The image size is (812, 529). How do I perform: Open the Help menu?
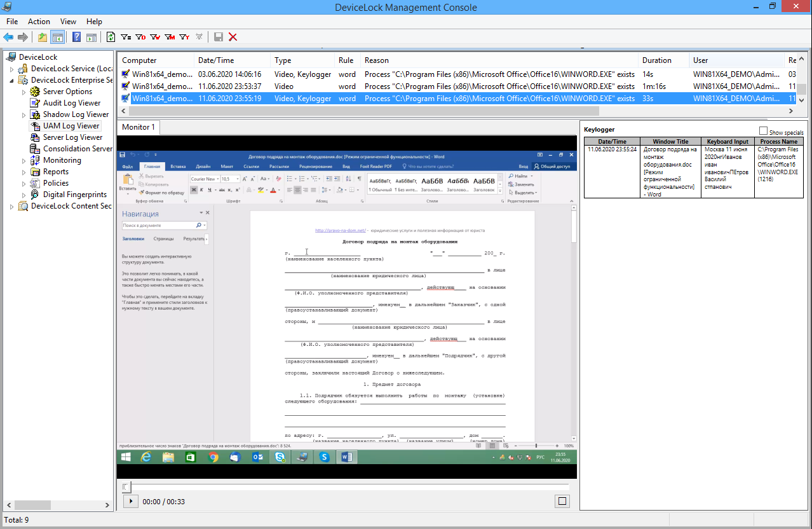click(x=94, y=22)
